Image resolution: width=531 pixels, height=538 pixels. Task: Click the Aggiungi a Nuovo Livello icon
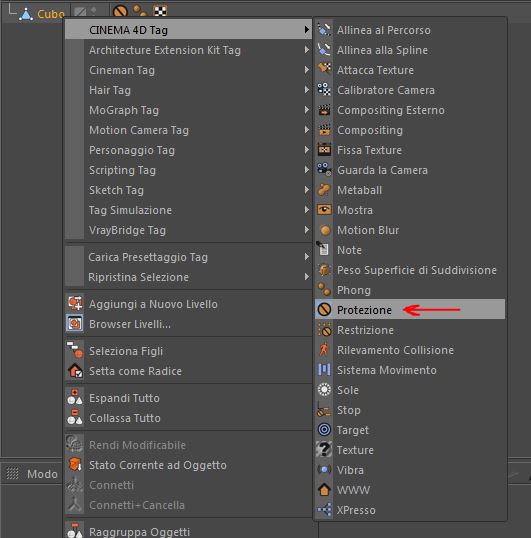point(75,304)
